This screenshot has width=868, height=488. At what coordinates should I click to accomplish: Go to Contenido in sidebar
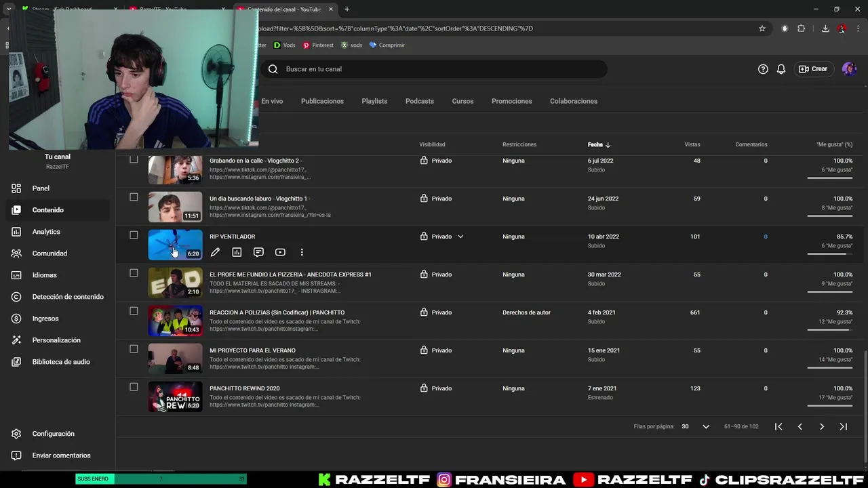58,210
